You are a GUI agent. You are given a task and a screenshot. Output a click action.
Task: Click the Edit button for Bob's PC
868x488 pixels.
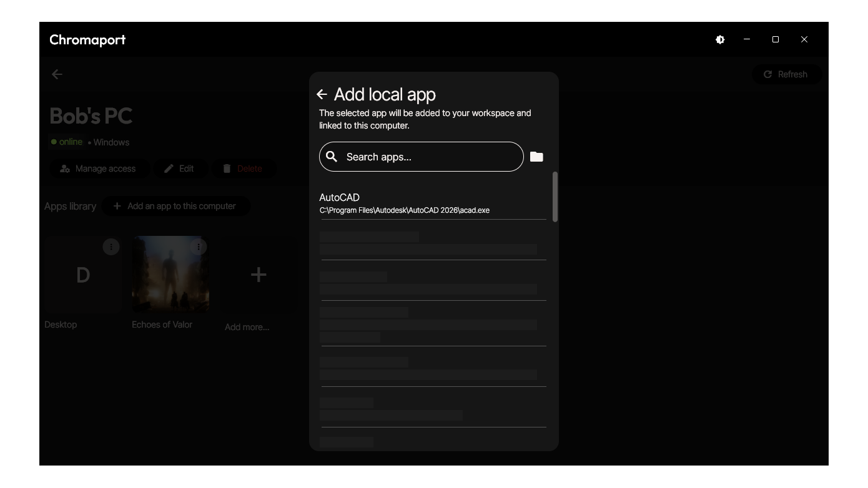click(179, 168)
